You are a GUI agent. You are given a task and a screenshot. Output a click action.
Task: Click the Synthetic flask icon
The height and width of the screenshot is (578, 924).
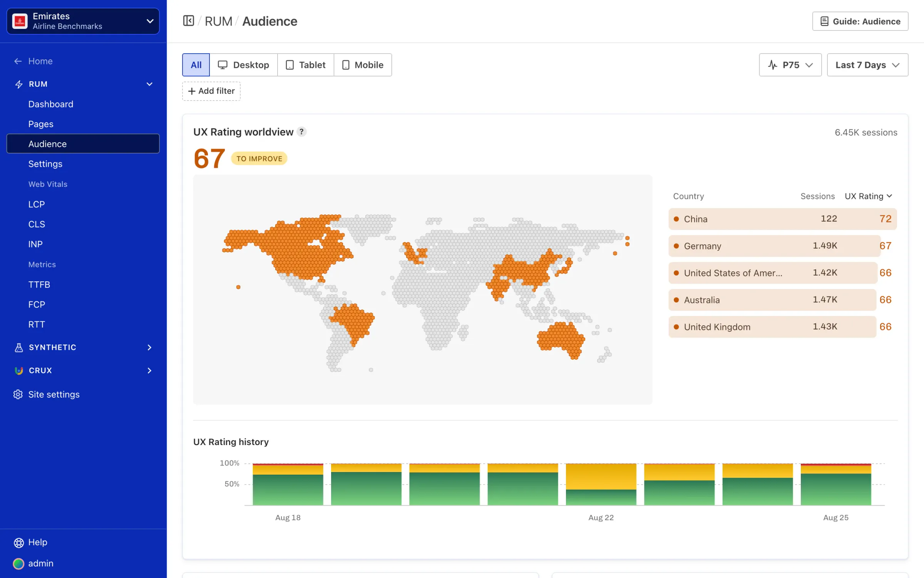point(19,348)
